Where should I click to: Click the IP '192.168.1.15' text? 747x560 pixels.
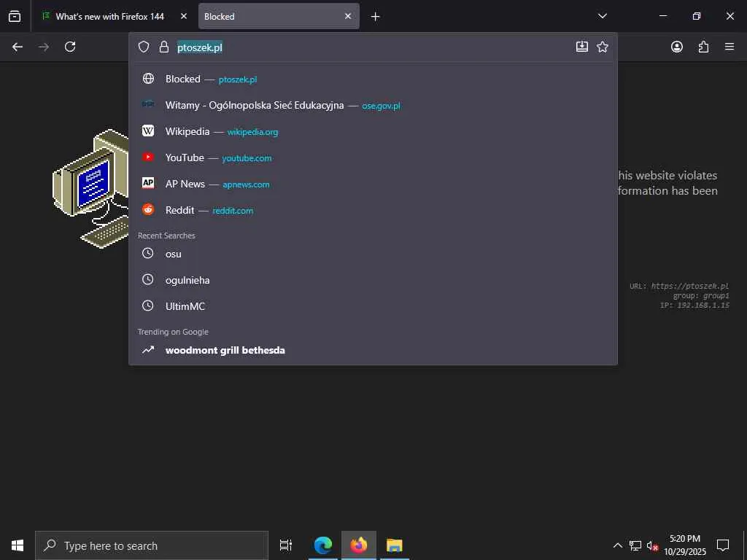click(703, 306)
